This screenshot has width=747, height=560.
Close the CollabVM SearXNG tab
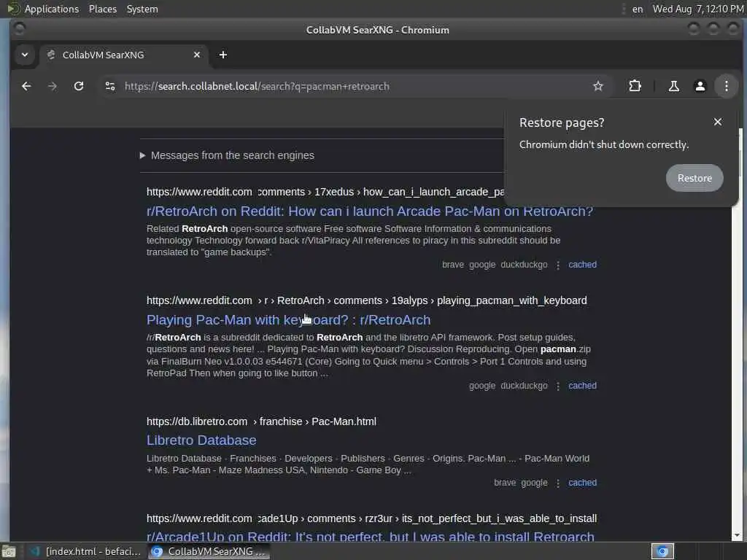tap(197, 55)
